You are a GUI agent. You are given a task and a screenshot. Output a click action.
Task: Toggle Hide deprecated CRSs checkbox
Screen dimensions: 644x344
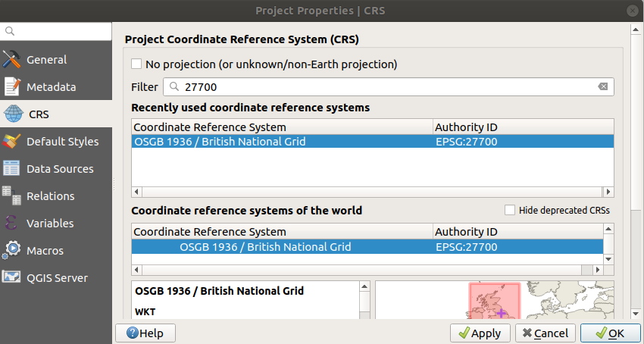point(510,210)
